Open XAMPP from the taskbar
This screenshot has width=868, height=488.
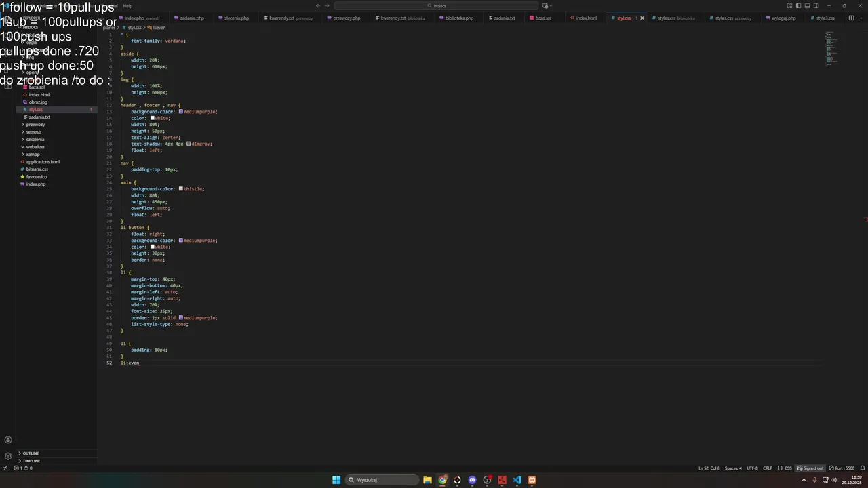point(532,480)
